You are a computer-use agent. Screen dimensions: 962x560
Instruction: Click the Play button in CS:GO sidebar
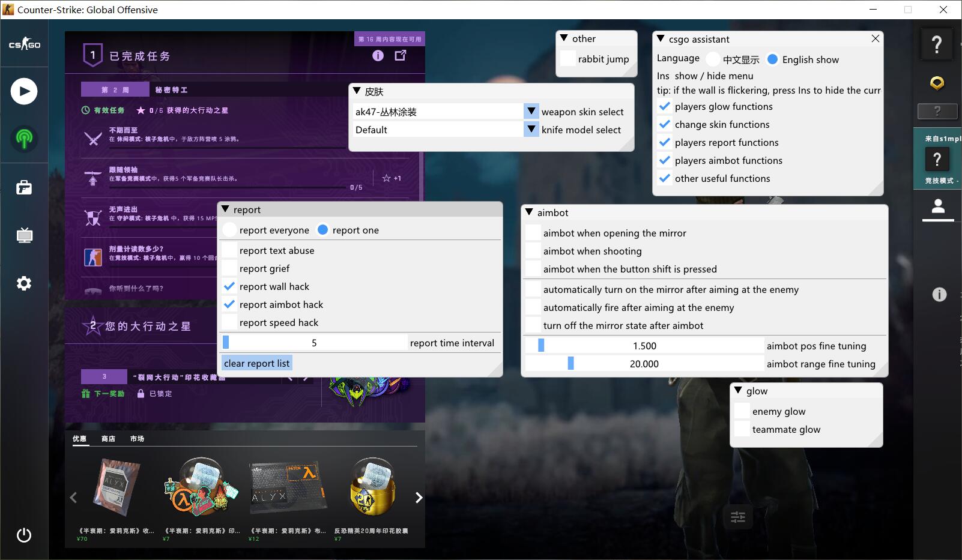tap(24, 91)
